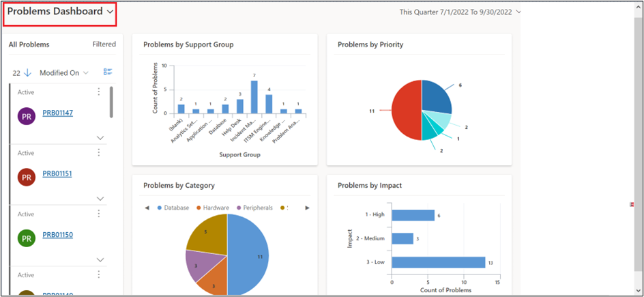This screenshot has height=297, width=644.
Task: Expand the PRB01151 card chevron
Action: point(100,199)
